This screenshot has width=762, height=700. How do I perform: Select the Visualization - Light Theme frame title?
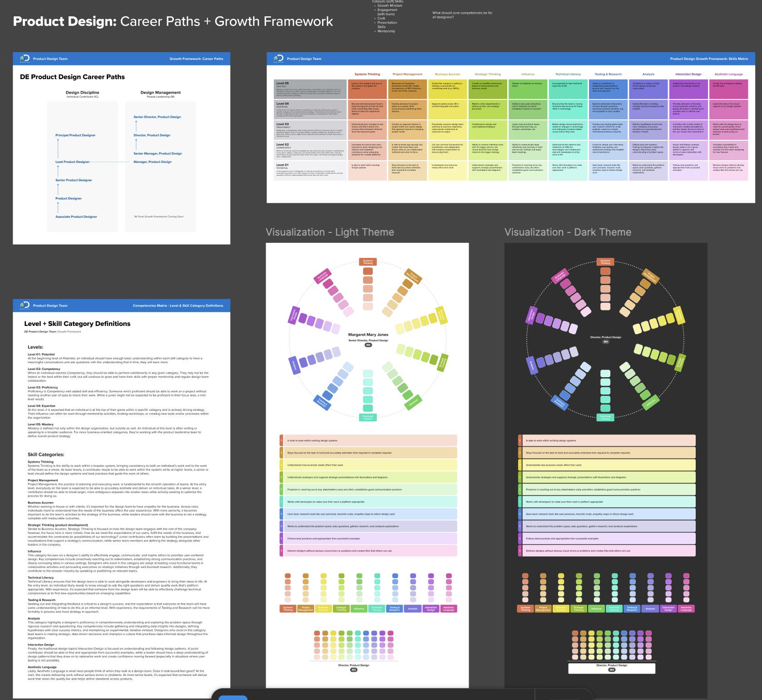click(x=330, y=232)
